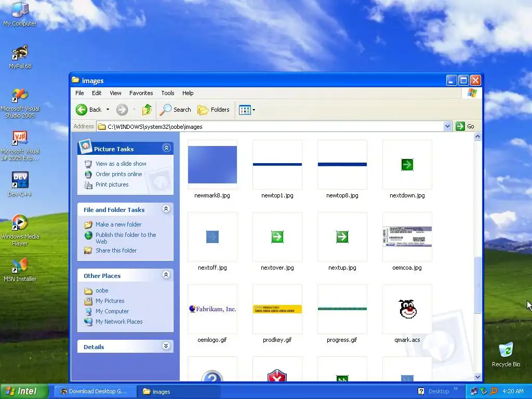Click Publish this folder to the Web
This screenshot has width=532, height=399.
click(126, 238)
